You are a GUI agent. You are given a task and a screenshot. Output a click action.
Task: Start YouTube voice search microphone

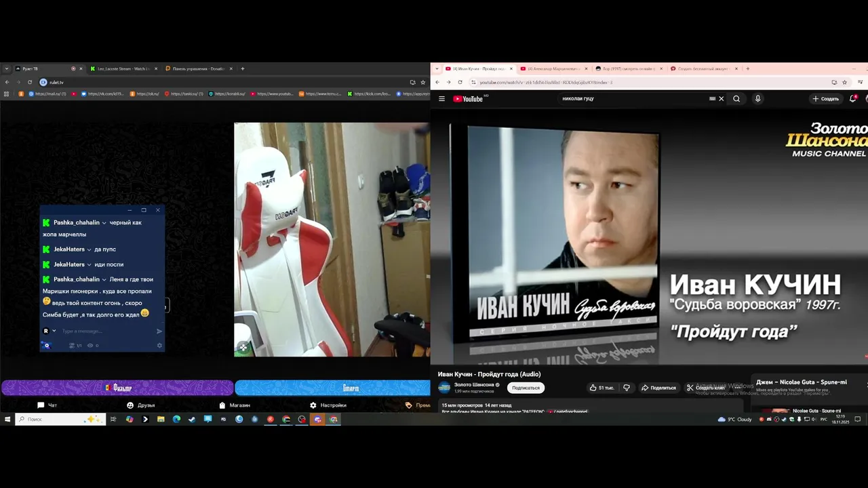coord(757,99)
